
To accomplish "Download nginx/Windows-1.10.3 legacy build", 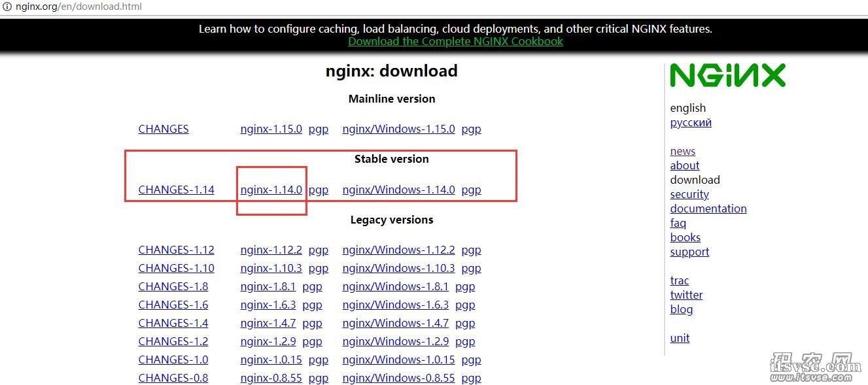I will point(398,268).
